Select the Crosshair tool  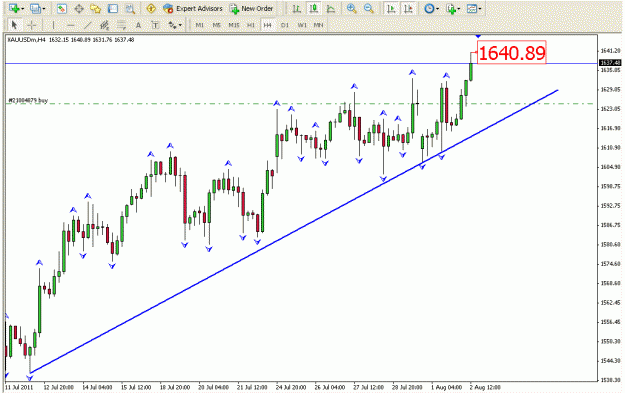pos(31,25)
